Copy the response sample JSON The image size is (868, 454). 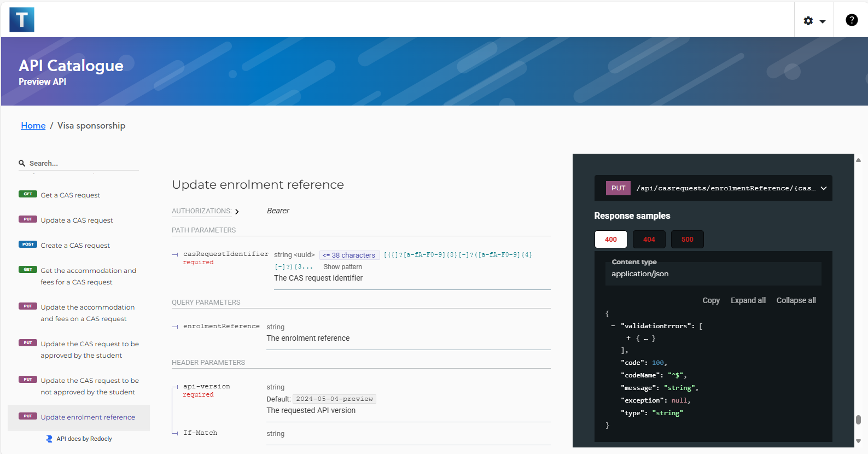click(x=710, y=300)
